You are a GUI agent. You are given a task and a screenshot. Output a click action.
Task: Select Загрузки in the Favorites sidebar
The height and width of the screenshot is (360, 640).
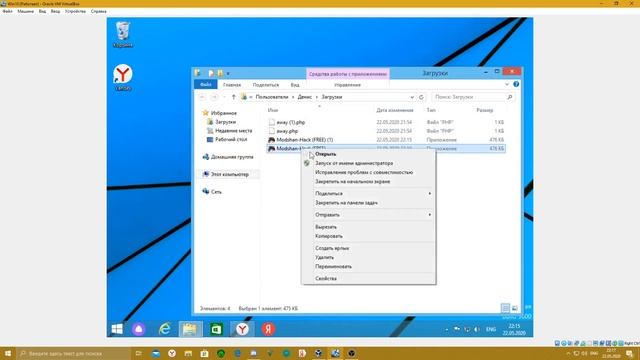click(225, 122)
